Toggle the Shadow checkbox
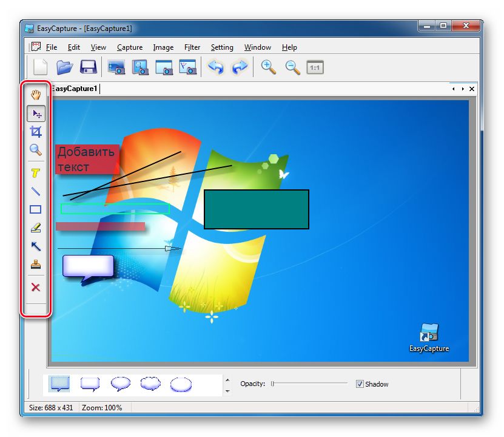This screenshot has height=437, width=504. pos(360,384)
